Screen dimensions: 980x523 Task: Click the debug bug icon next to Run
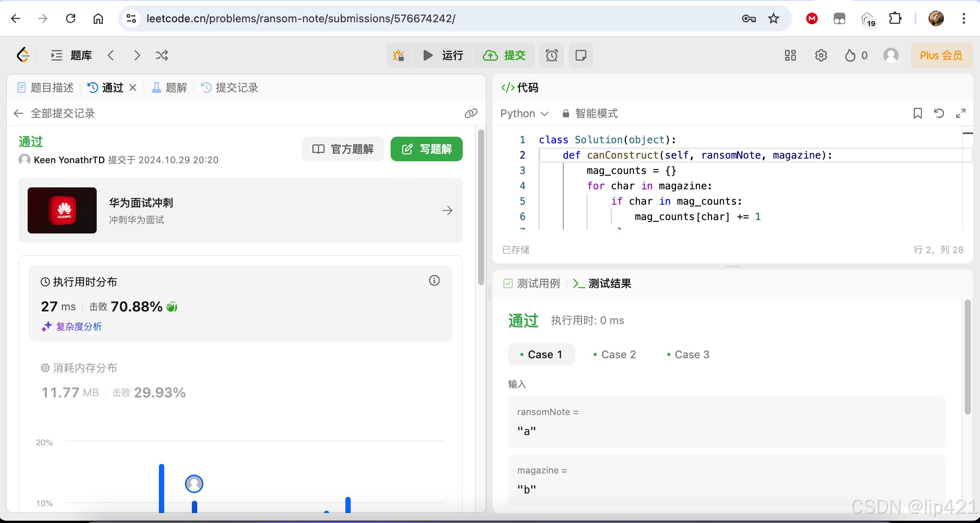(x=398, y=55)
